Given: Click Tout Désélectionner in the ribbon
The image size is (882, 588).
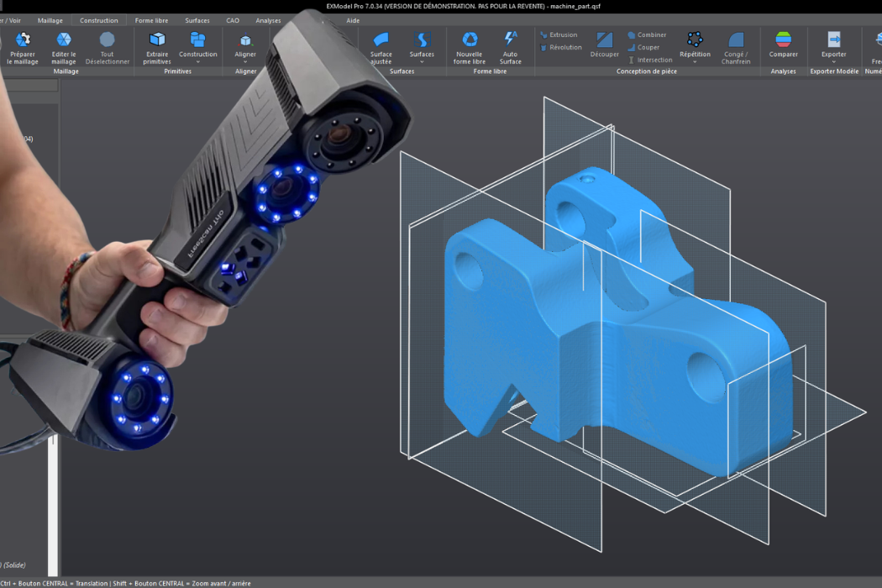Looking at the screenshot, I should tap(107, 48).
